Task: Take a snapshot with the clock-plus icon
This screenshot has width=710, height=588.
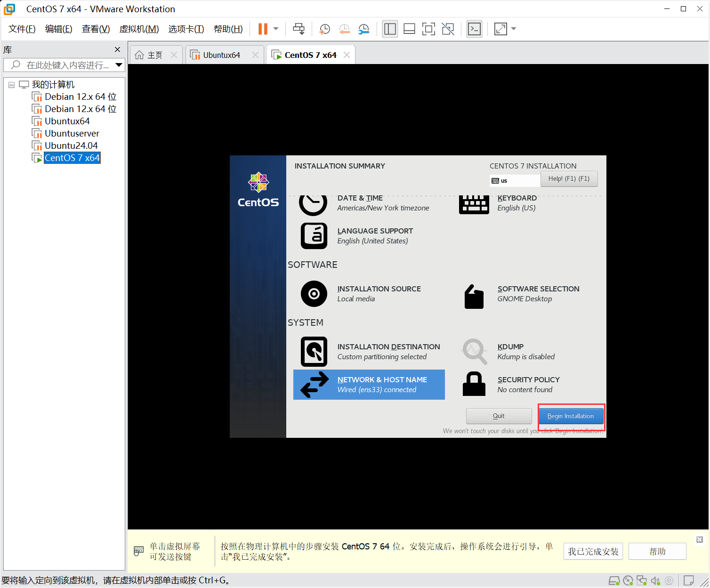Action: pos(324,29)
